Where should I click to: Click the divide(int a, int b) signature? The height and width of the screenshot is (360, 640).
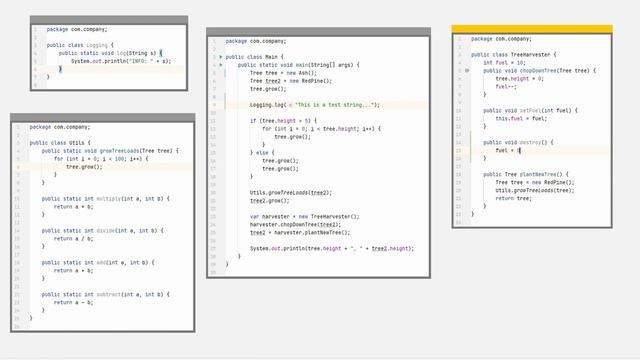click(102, 231)
